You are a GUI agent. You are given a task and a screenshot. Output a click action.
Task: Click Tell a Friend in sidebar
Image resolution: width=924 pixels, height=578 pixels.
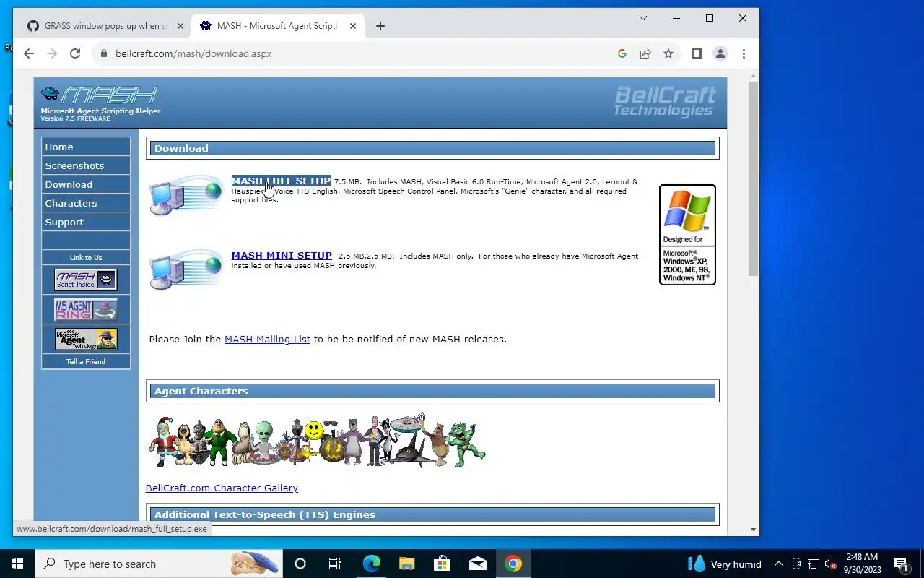[x=86, y=361]
